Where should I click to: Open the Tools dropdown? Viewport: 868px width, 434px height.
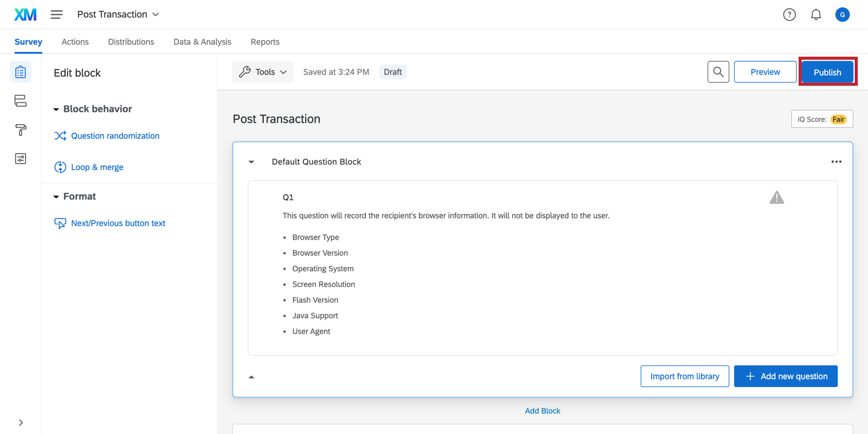[x=263, y=72]
